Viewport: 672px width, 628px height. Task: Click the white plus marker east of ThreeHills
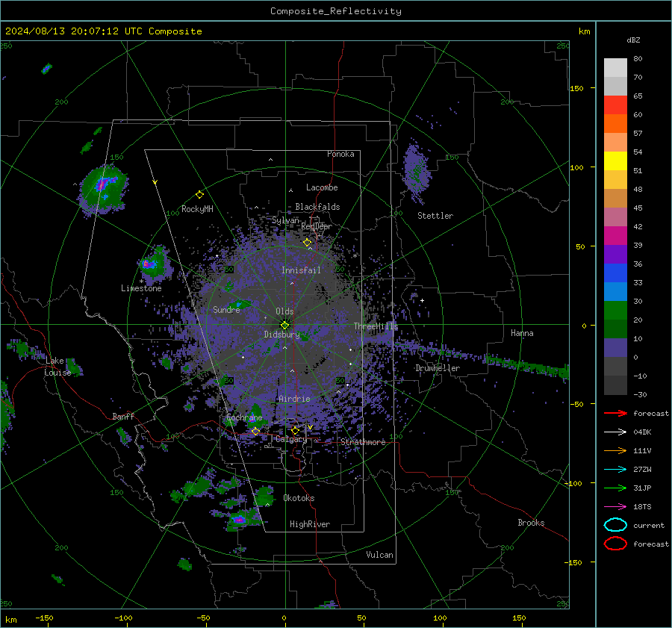(x=422, y=300)
